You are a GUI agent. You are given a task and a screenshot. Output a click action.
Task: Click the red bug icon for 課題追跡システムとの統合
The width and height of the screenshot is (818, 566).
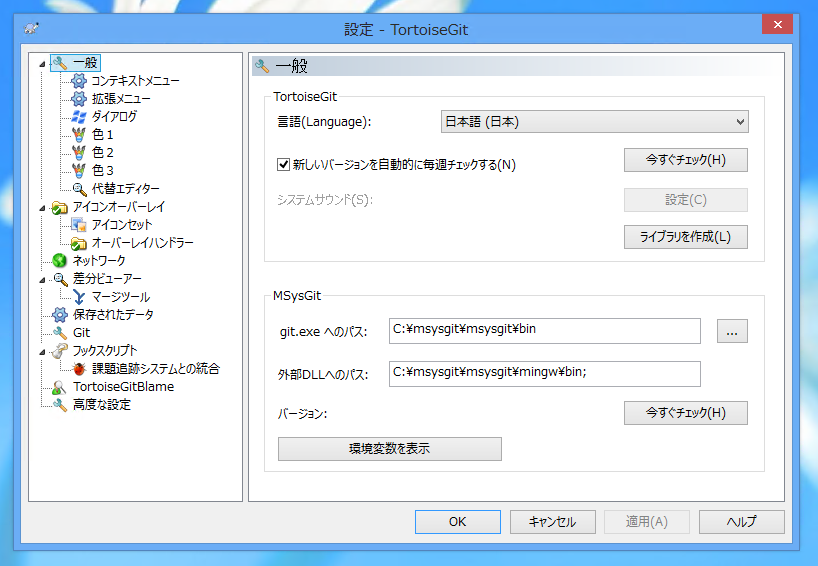tap(79, 369)
